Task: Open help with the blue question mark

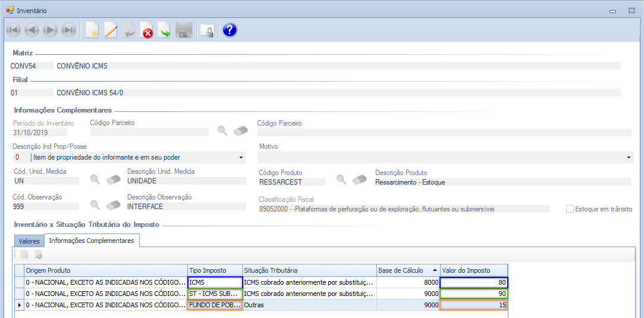Action: tap(230, 30)
